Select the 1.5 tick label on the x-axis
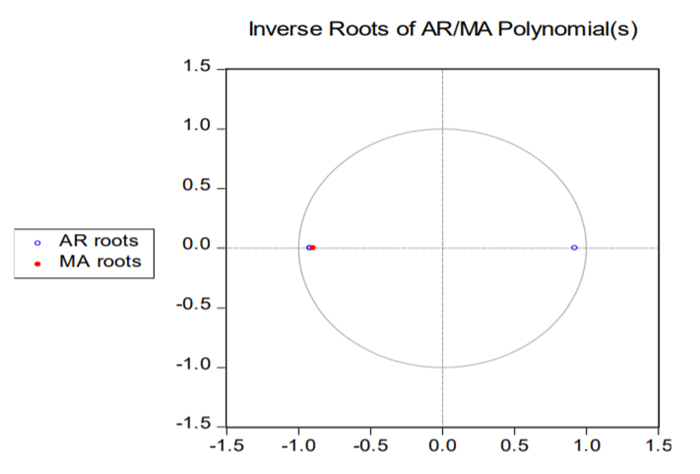700x474 pixels. (657, 443)
